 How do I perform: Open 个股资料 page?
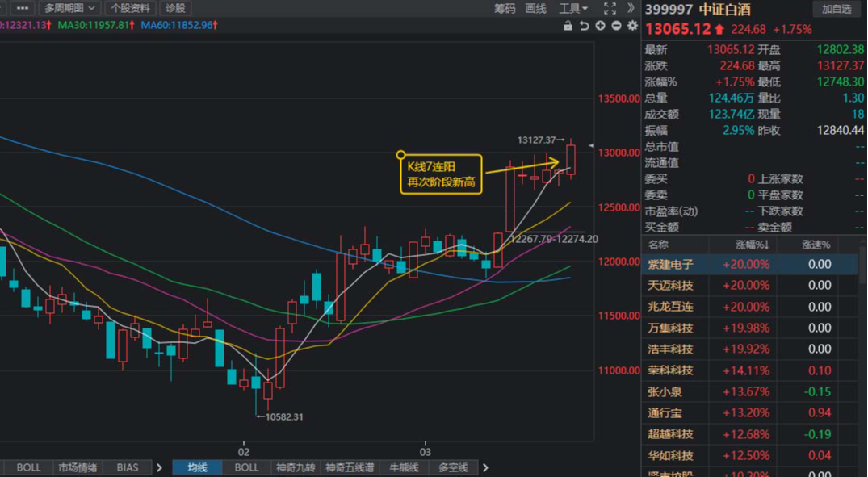[x=130, y=8]
